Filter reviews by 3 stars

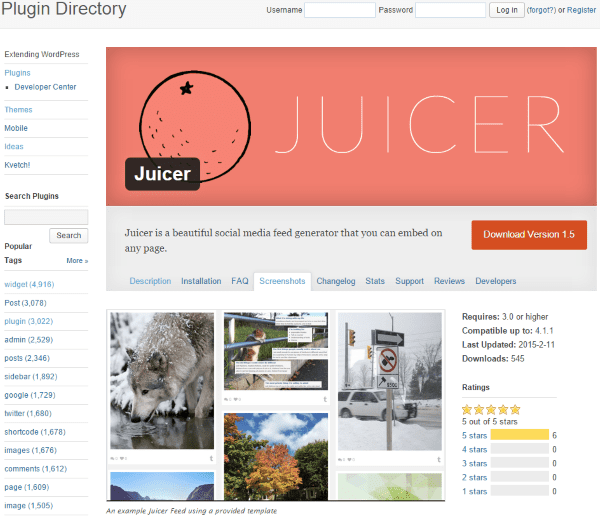coord(474,464)
